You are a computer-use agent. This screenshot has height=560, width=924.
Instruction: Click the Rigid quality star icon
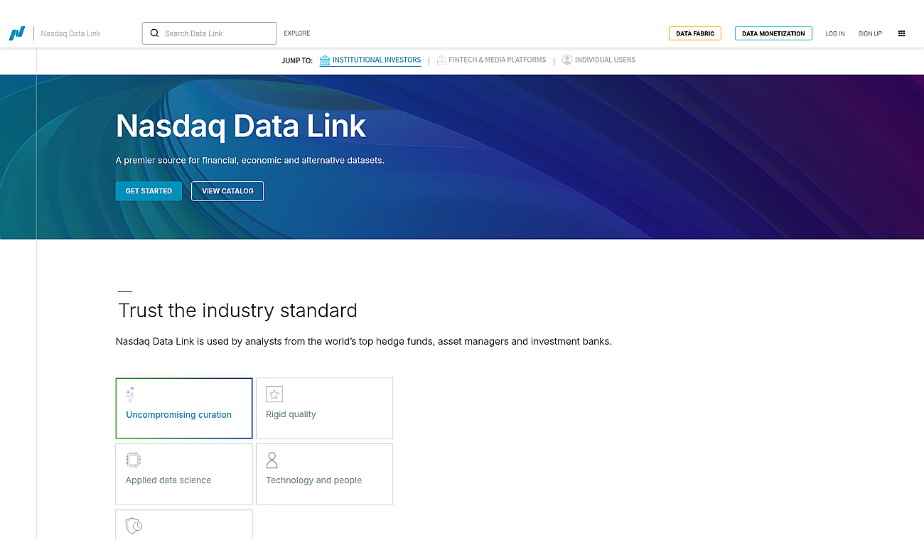click(274, 394)
